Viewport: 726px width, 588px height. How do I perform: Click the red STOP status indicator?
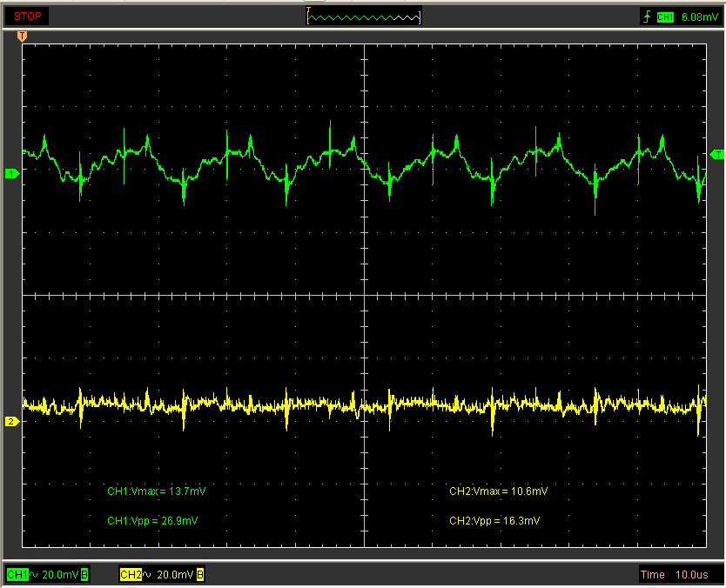(x=27, y=17)
